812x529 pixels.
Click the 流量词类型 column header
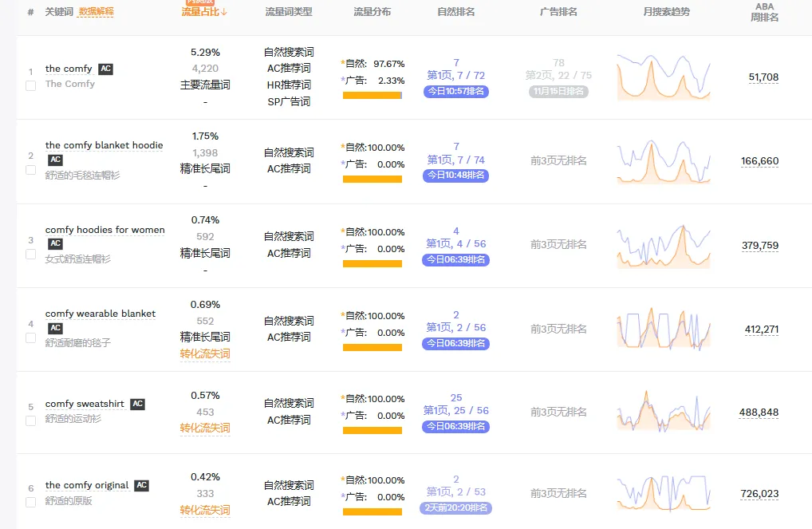pos(289,11)
